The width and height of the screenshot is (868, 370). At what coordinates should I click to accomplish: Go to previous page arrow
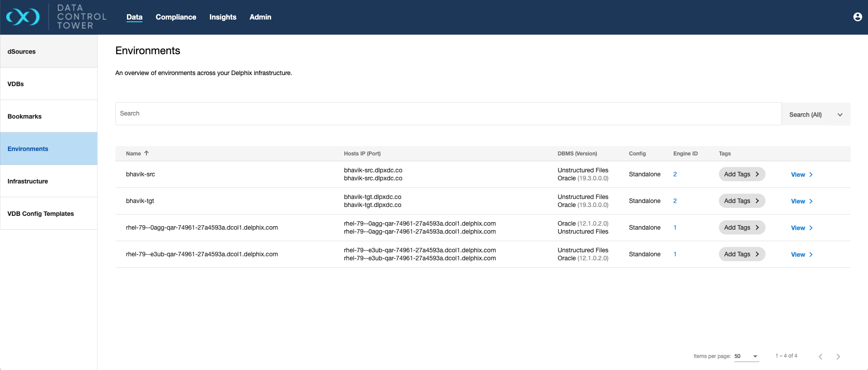(820, 356)
